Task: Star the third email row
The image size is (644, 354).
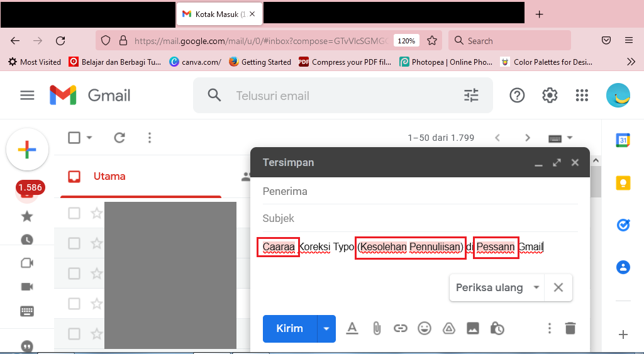Action: coord(96,273)
